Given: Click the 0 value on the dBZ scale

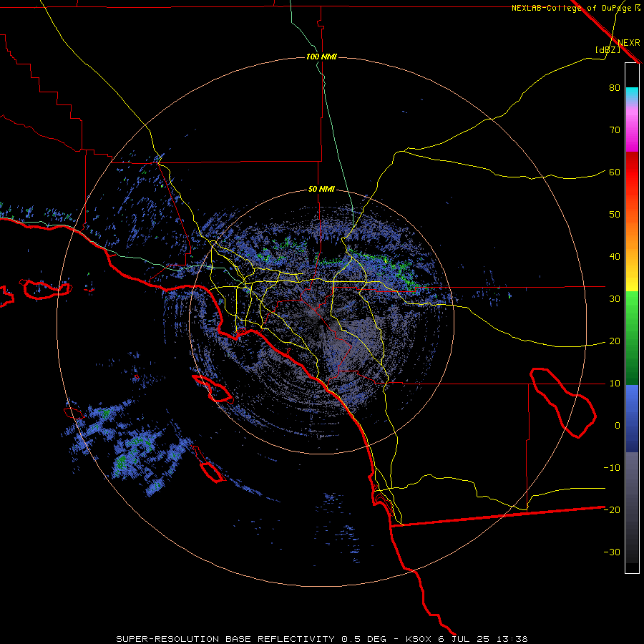Looking at the screenshot, I should tap(618, 426).
